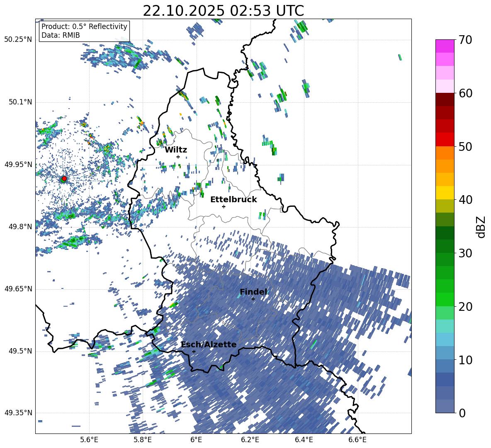The width and height of the screenshot is (491, 448).
Task: Click the 10 colorbar tick label
Action: 465,360
